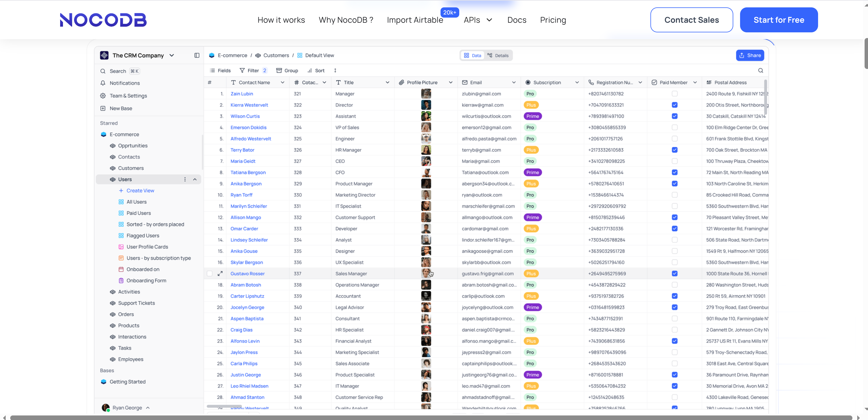Click the Start for Free button

[778, 20]
